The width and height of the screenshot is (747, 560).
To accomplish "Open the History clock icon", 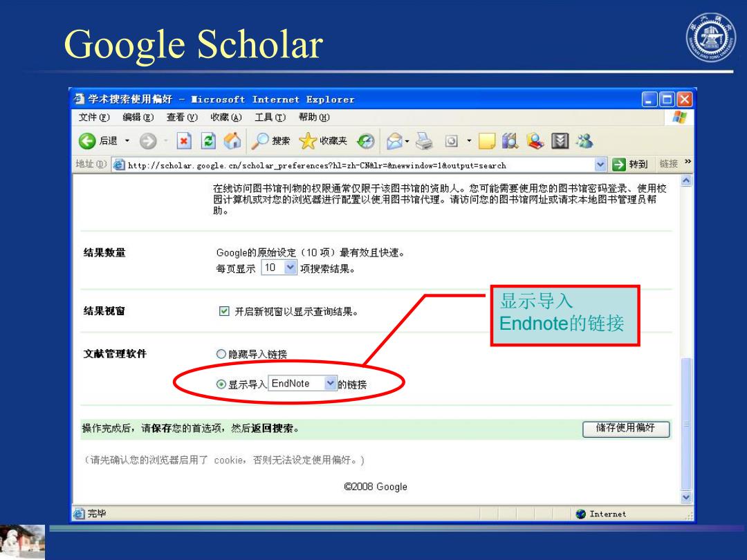I will click(366, 141).
